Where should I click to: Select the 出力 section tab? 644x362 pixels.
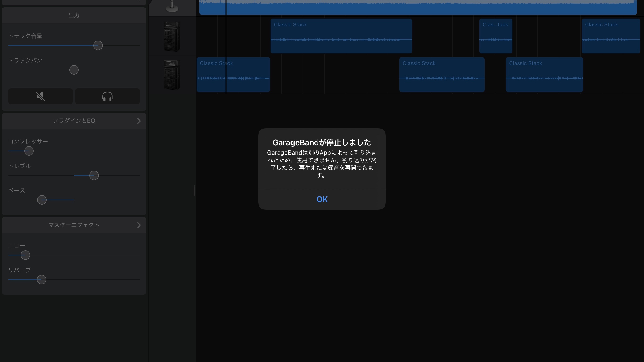[74, 15]
